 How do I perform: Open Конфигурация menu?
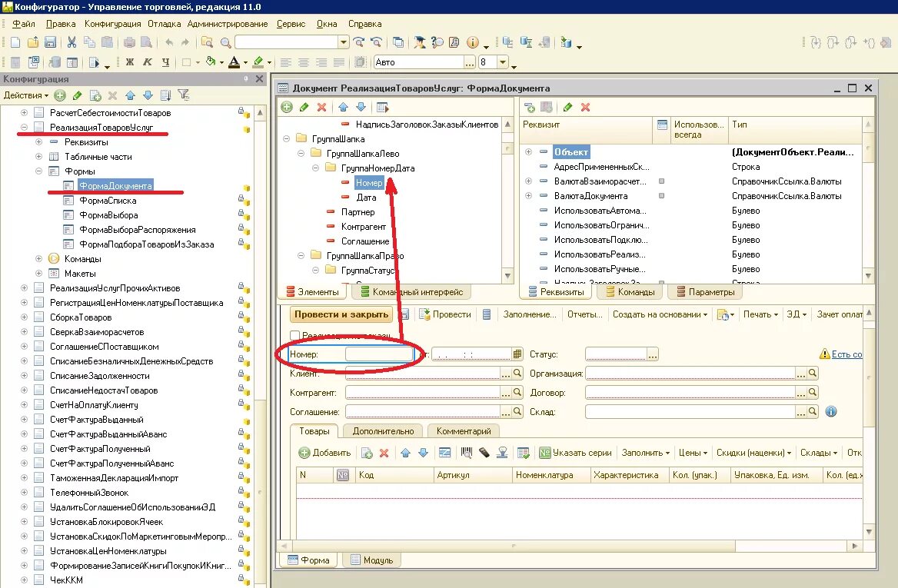[x=113, y=24]
